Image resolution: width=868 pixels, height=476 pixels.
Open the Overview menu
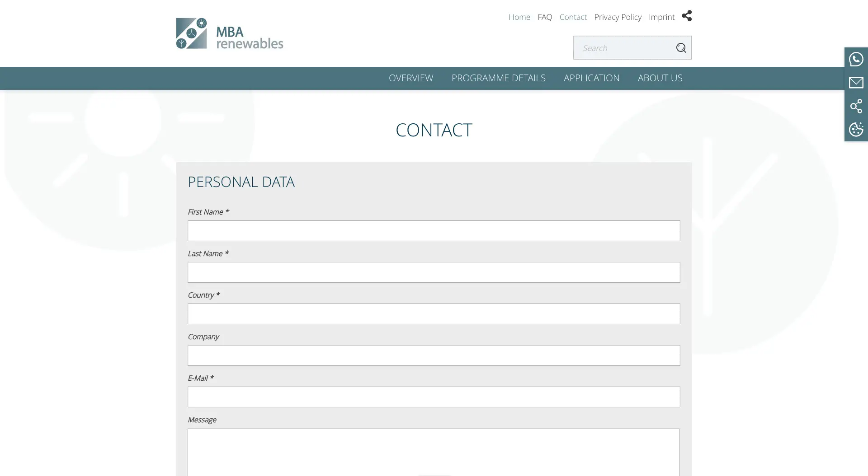coord(411,78)
